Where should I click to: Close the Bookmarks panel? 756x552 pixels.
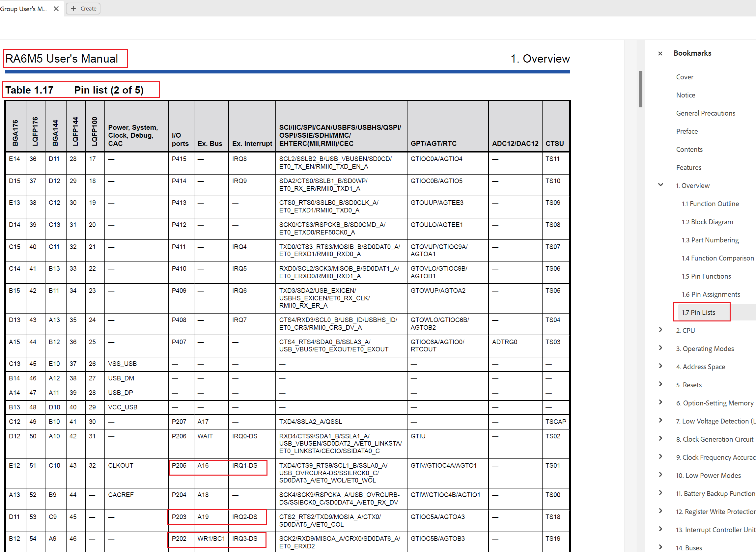click(660, 53)
